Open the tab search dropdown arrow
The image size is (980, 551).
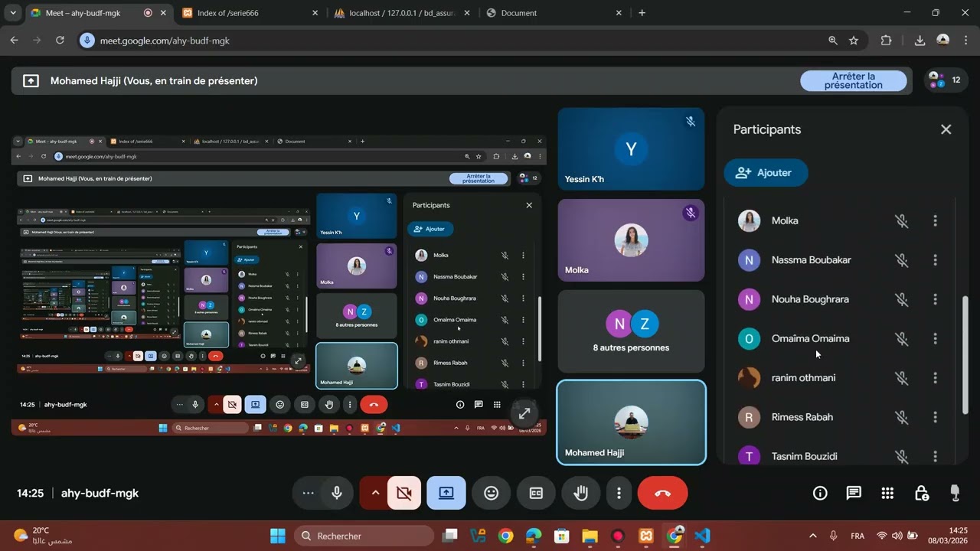[12, 13]
